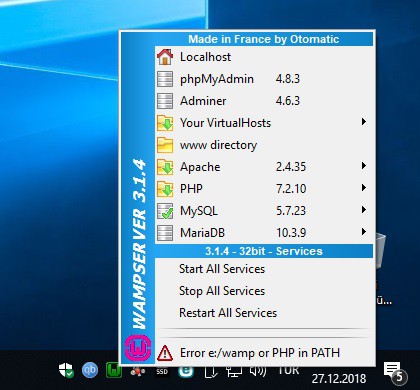Click the pink WampServer logo icon

(138, 348)
